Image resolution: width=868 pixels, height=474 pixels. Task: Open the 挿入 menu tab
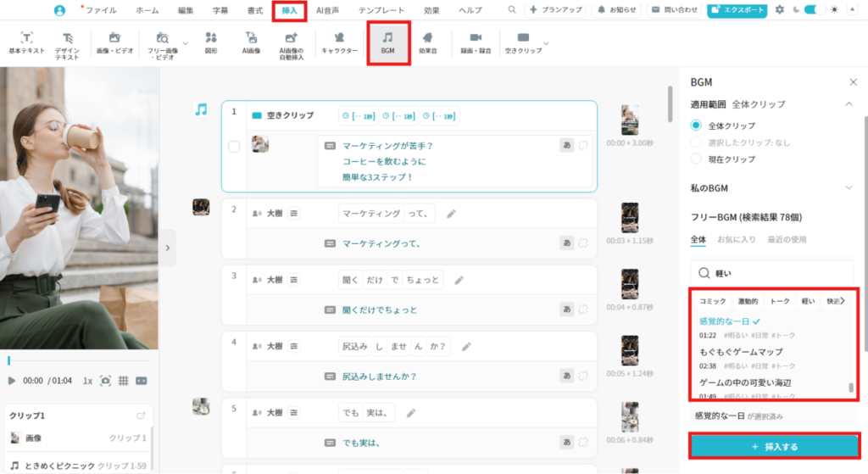290,10
